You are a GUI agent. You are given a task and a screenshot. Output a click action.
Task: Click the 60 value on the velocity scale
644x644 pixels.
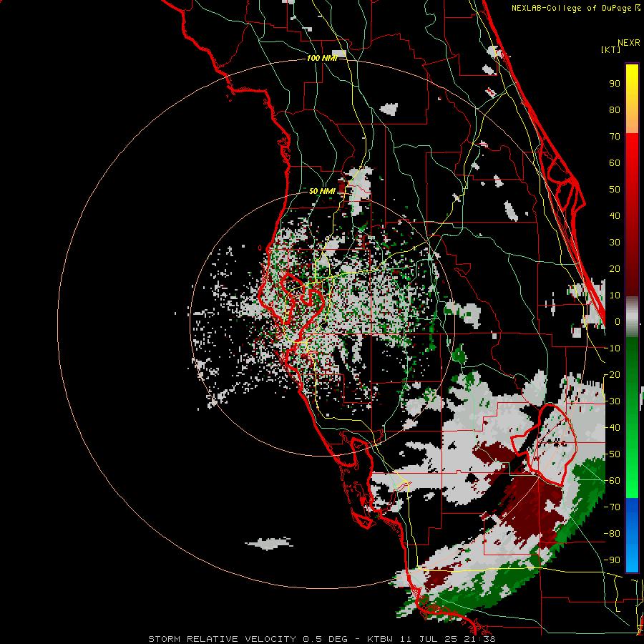pos(615,163)
